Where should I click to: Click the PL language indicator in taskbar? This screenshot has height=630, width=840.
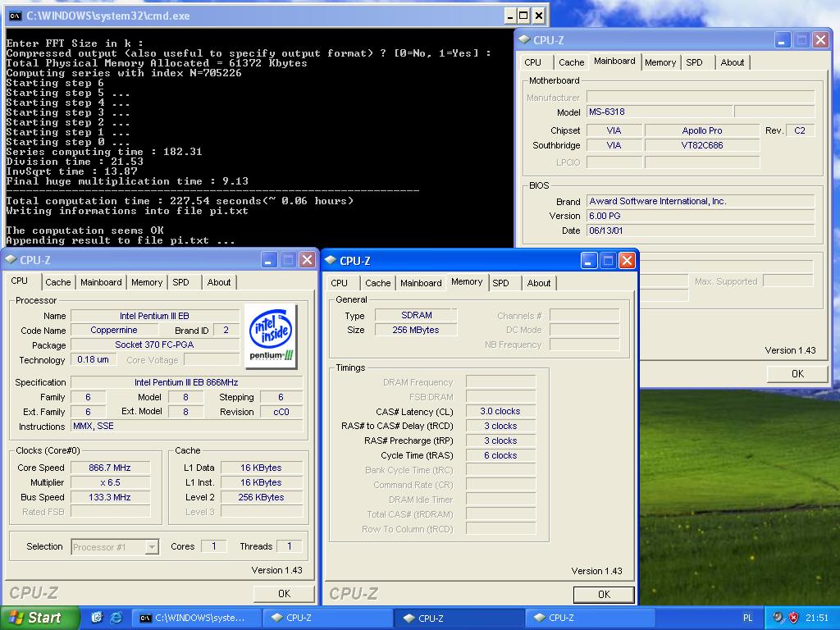coord(748,618)
